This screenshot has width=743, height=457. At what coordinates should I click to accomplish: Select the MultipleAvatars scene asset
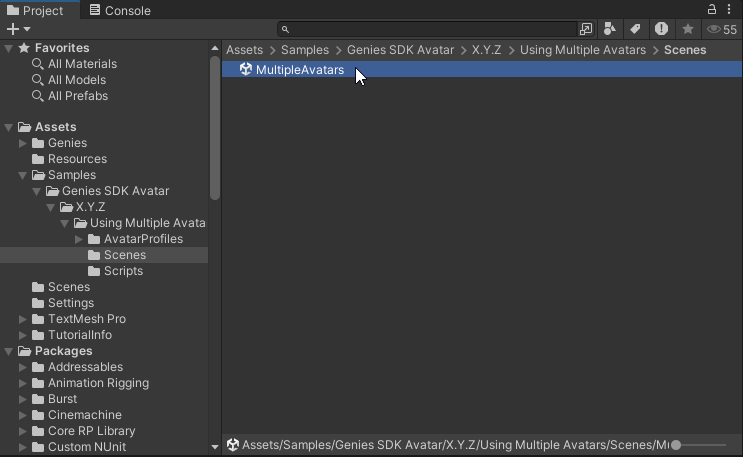[299, 70]
